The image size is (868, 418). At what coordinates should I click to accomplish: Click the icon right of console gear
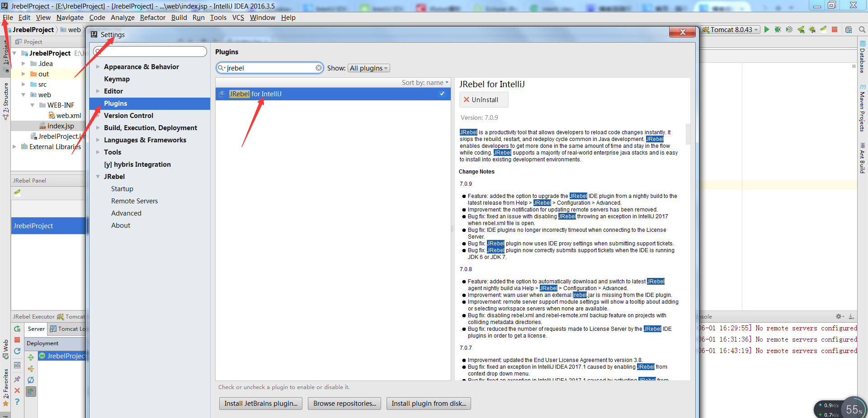coord(851,316)
